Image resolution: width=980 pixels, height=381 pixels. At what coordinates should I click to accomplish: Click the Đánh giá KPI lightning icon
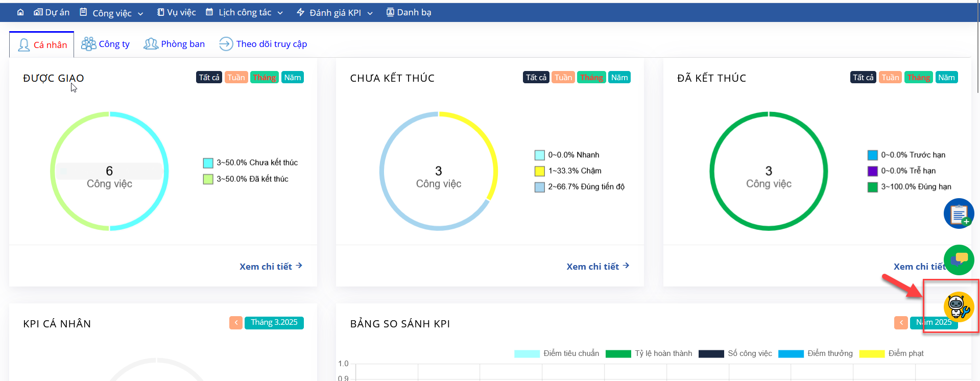coord(300,12)
